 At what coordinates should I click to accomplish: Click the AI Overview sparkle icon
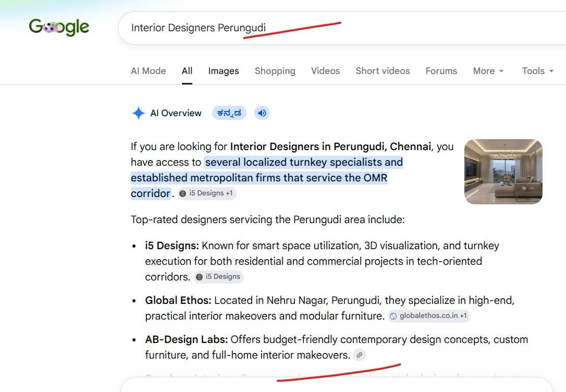pyautogui.click(x=138, y=113)
